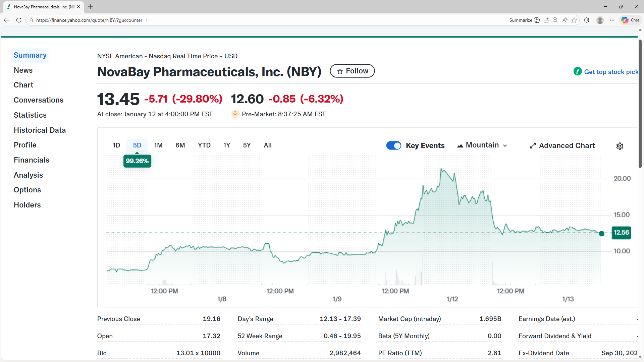Switch to the Financials section
This screenshot has width=644, height=362.
tap(31, 160)
